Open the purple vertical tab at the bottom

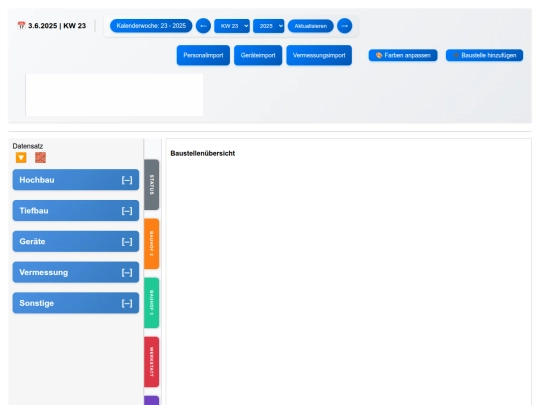point(152,401)
